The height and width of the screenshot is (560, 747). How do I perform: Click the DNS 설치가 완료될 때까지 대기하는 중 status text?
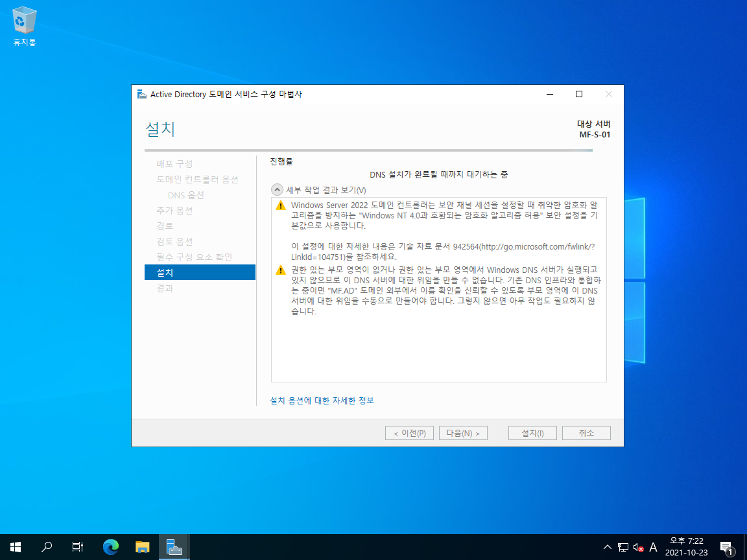click(439, 175)
